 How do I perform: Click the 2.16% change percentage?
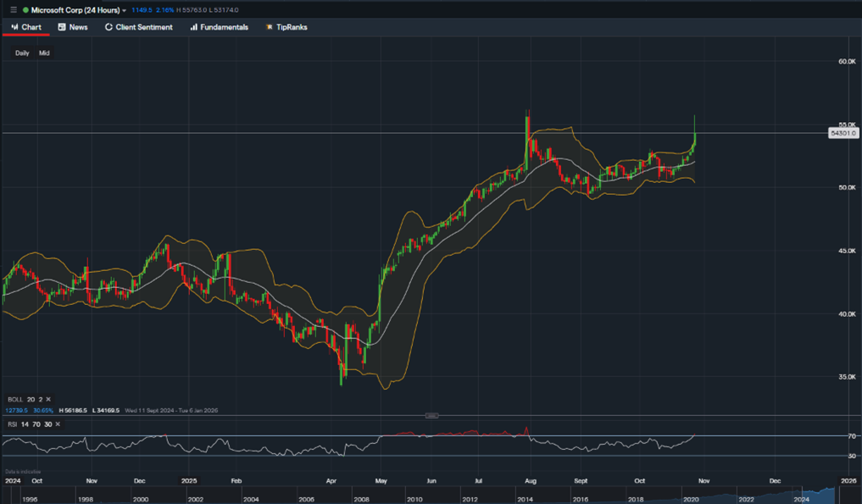point(164,9)
